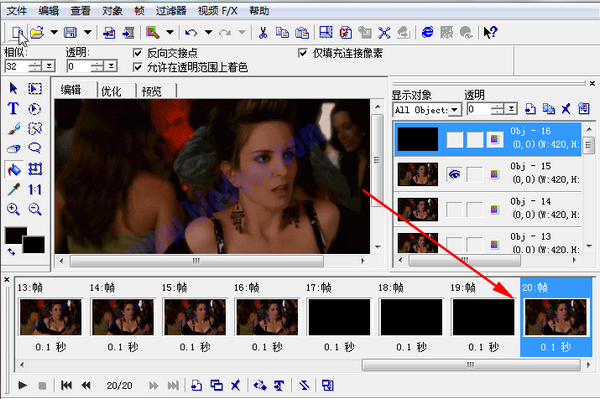Select the Text tool
Image resolution: width=600 pixels, height=399 pixels.
pyautogui.click(x=13, y=109)
